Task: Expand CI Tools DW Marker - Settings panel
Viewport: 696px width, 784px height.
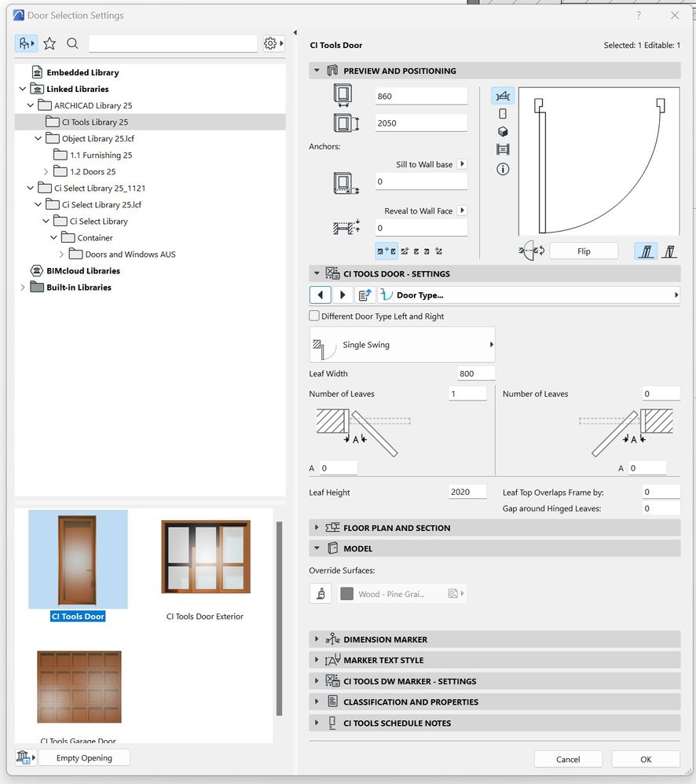Action: point(317,681)
